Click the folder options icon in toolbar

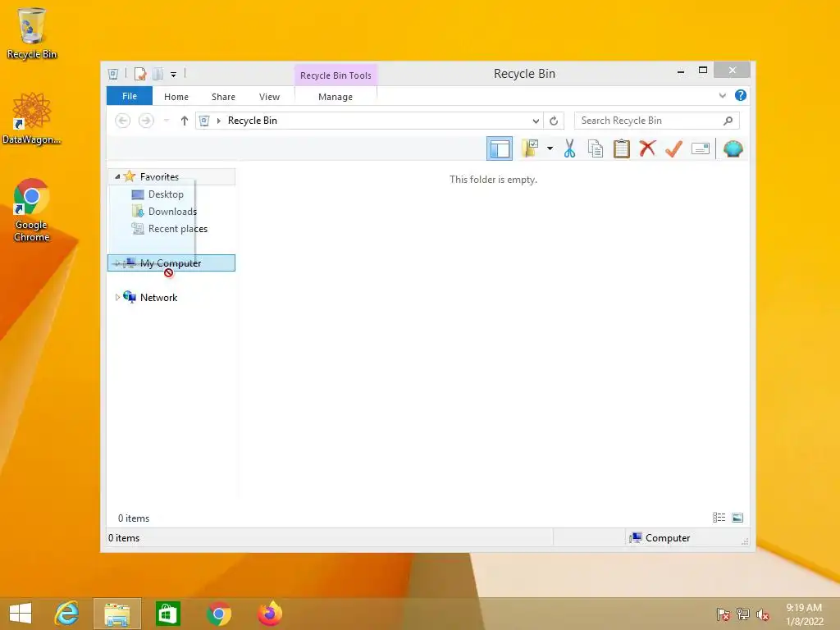[x=530, y=148]
